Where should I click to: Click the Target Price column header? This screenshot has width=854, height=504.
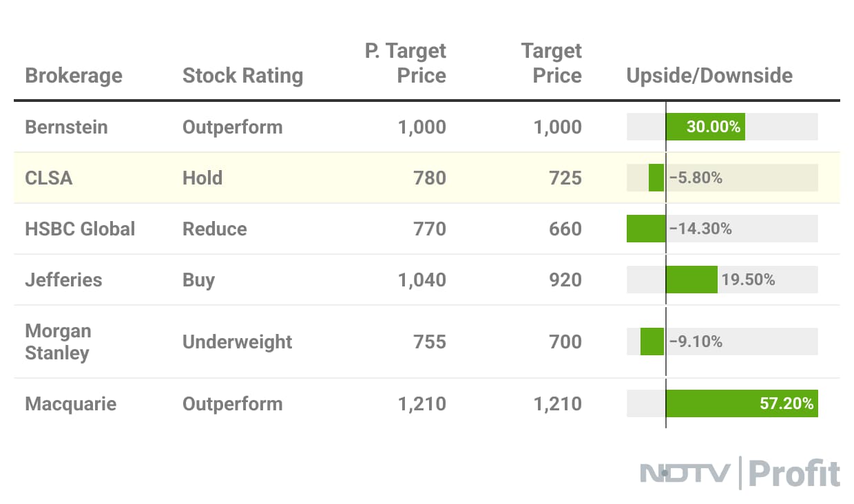[551, 63]
